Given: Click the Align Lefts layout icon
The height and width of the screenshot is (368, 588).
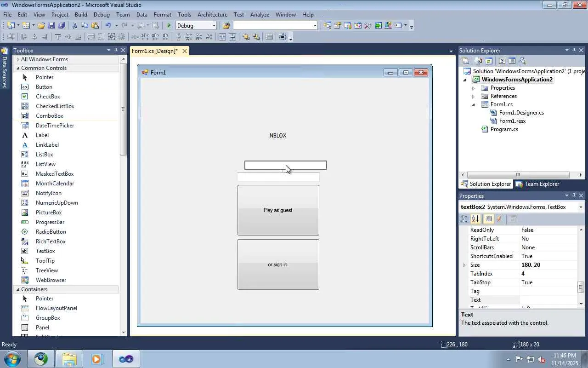Looking at the screenshot, I should [x=24, y=37].
